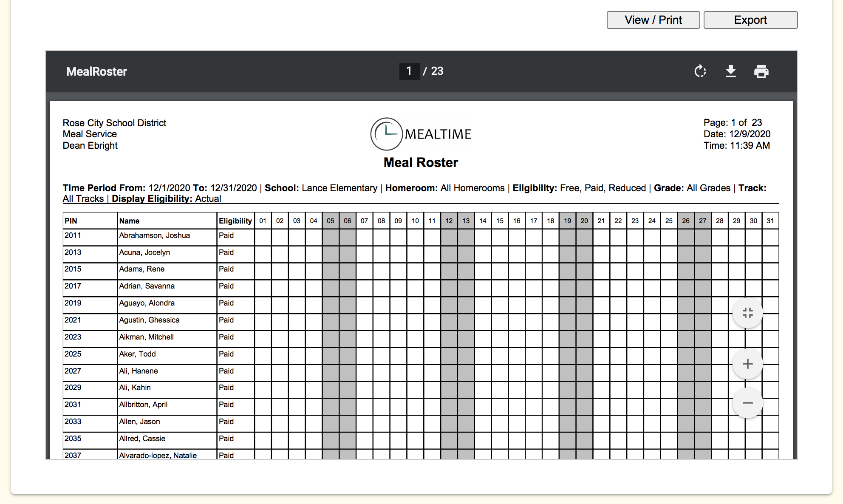Click the download PDF icon

[x=730, y=71]
